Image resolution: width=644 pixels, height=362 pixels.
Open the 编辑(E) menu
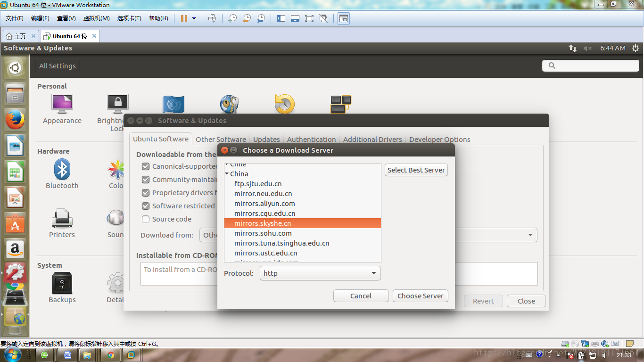[x=40, y=18]
